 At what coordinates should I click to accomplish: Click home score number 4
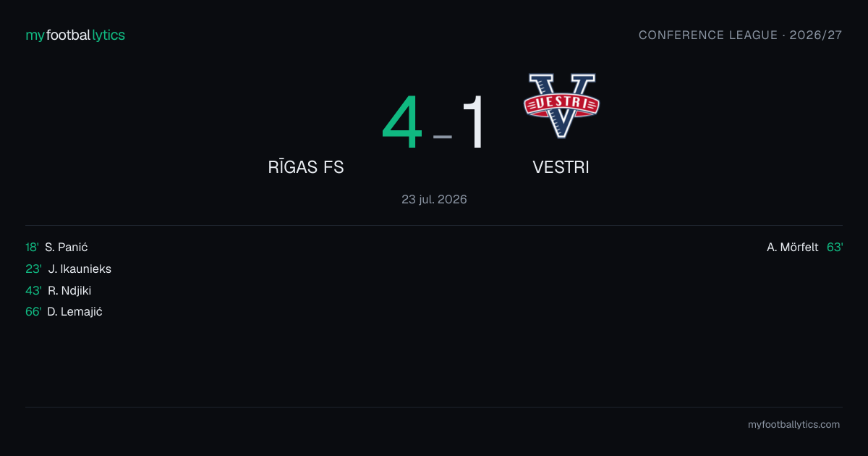coord(402,122)
